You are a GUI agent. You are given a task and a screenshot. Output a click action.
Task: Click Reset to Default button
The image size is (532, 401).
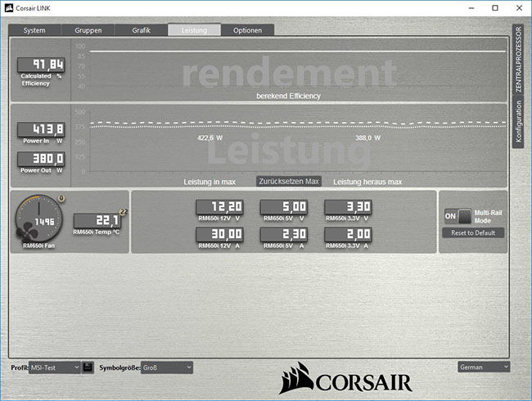click(473, 232)
